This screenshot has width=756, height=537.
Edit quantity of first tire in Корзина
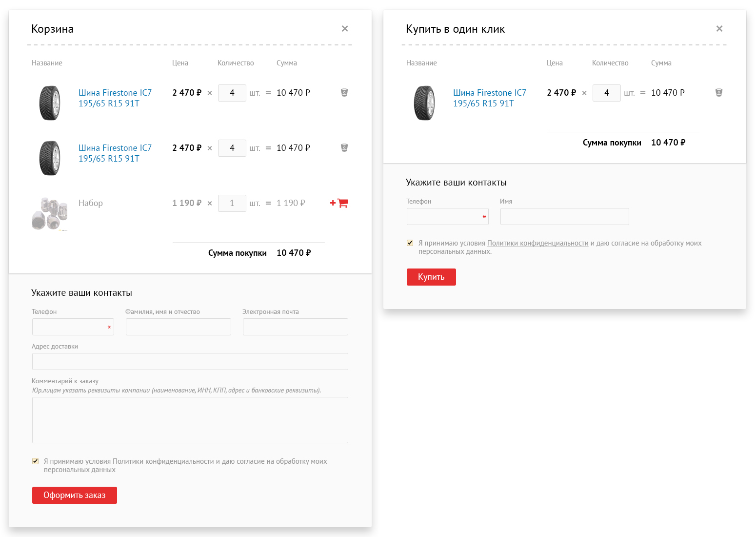[x=232, y=93]
